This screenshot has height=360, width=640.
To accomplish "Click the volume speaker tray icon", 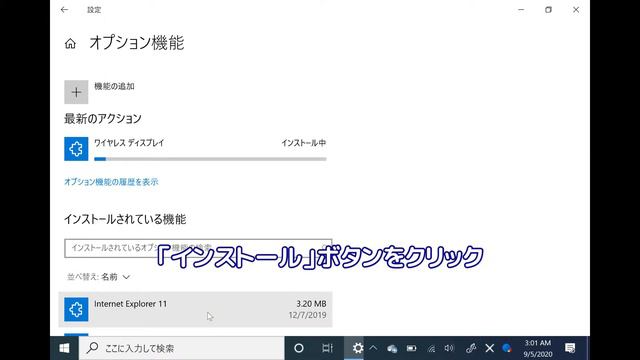I will click(449, 348).
